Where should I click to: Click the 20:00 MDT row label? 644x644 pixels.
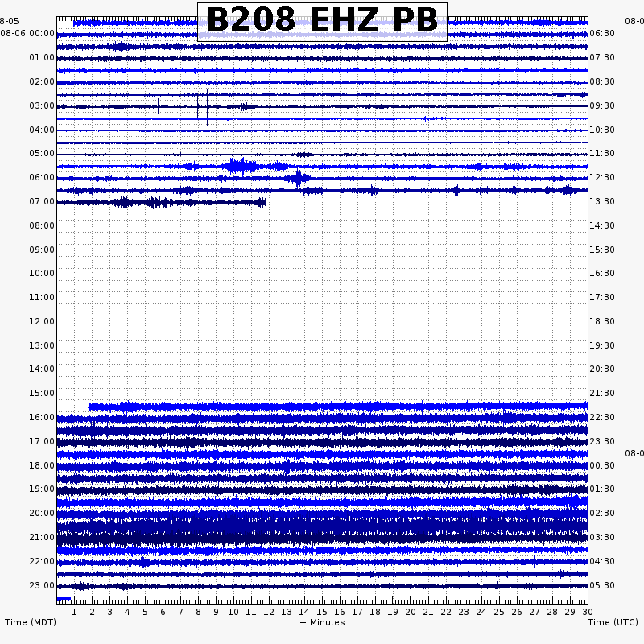coord(42,514)
